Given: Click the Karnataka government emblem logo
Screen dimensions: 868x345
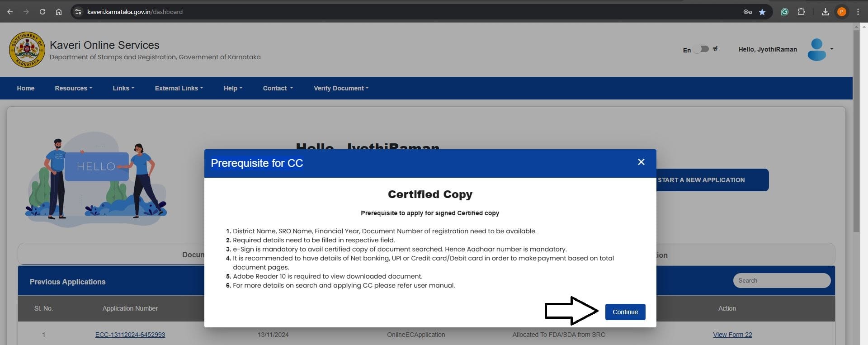Looking at the screenshot, I should click(x=27, y=50).
